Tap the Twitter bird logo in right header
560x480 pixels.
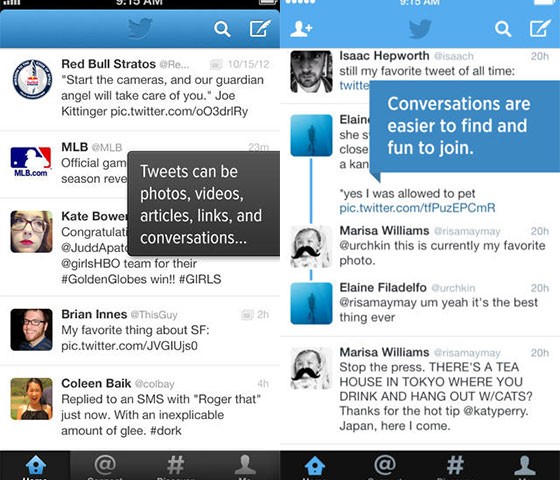tap(420, 29)
